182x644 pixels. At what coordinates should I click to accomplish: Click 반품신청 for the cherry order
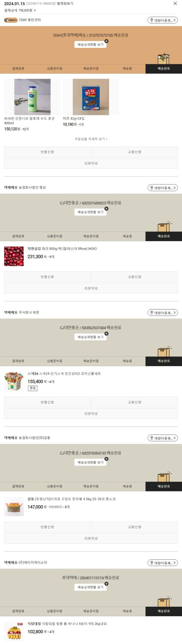point(47,277)
